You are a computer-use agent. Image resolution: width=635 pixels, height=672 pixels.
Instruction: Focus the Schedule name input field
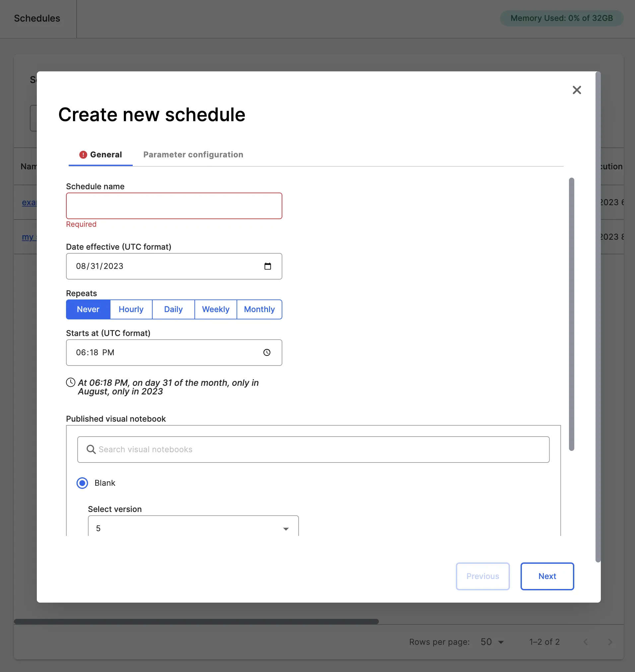[174, 206]
